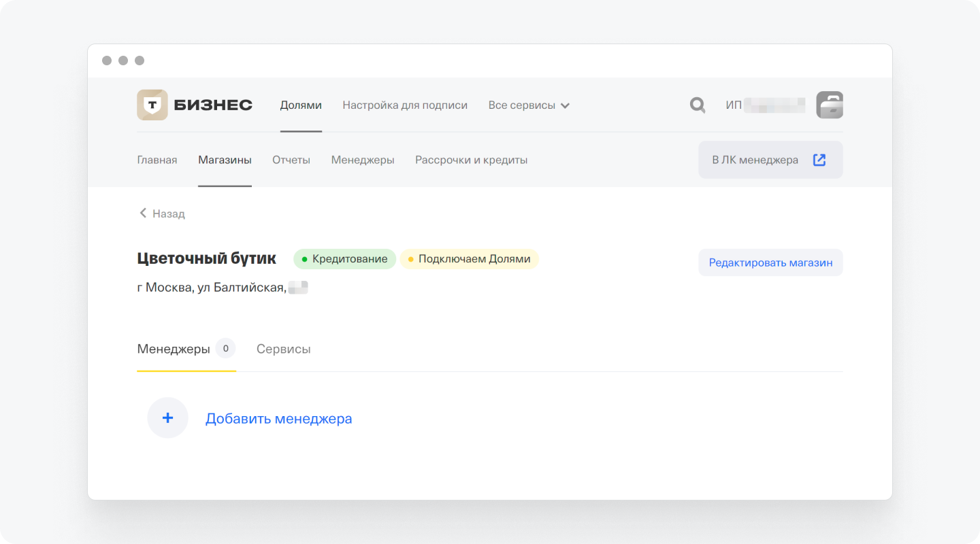Click the БИЗНЕС wordmark text
Viewport: 980px width, 544px height.
213,105
